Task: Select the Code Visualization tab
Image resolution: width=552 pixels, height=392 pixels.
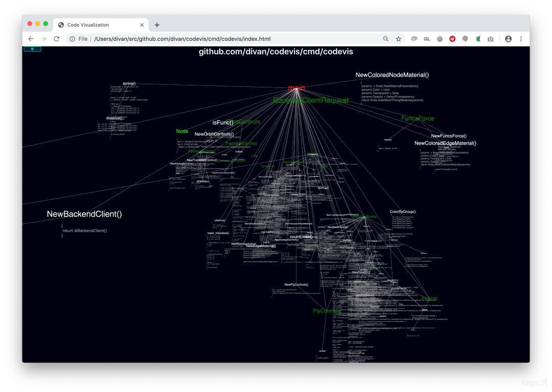Action: [101, 25]
